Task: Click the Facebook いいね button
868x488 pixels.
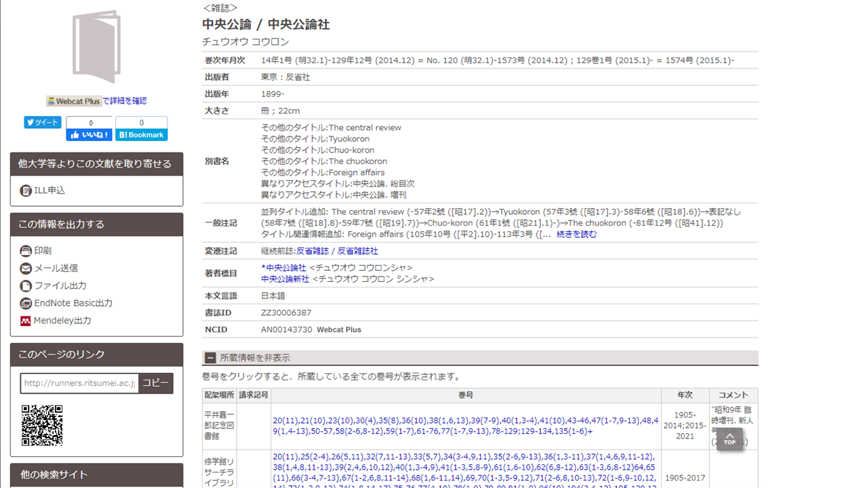Action: 89,135
